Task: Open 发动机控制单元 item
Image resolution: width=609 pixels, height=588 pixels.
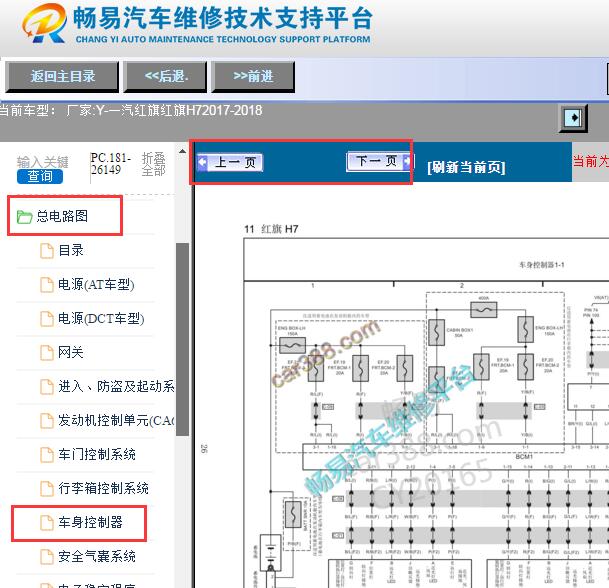Action: 116,421
